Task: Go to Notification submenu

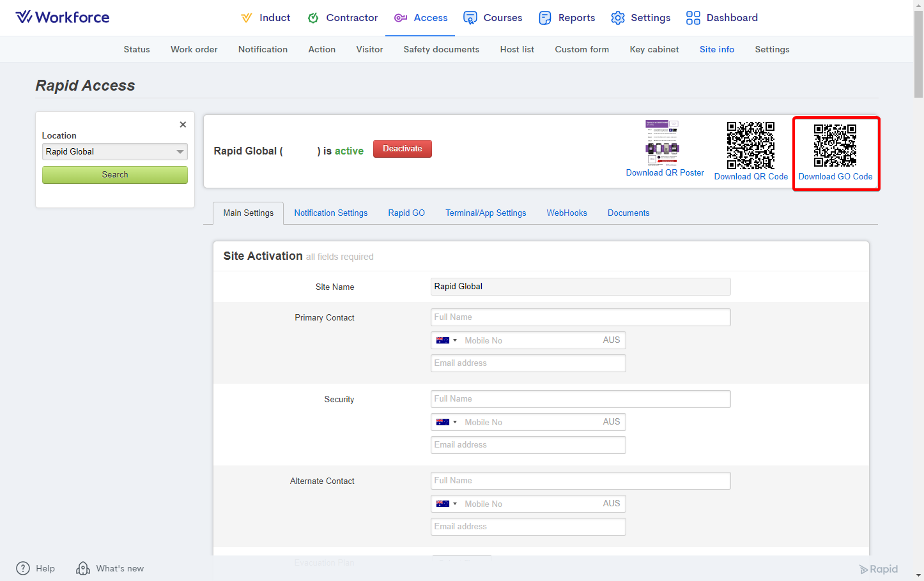Action: coord(263,49)
